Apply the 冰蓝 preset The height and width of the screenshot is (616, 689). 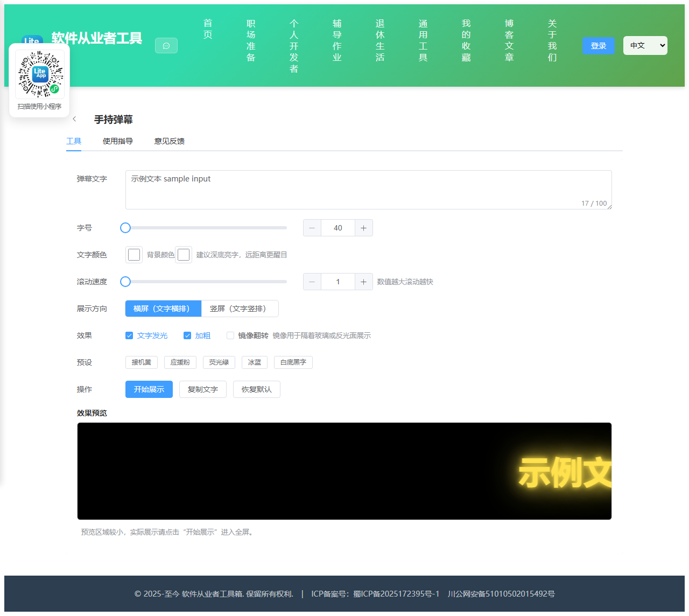[x=255, y=362]
